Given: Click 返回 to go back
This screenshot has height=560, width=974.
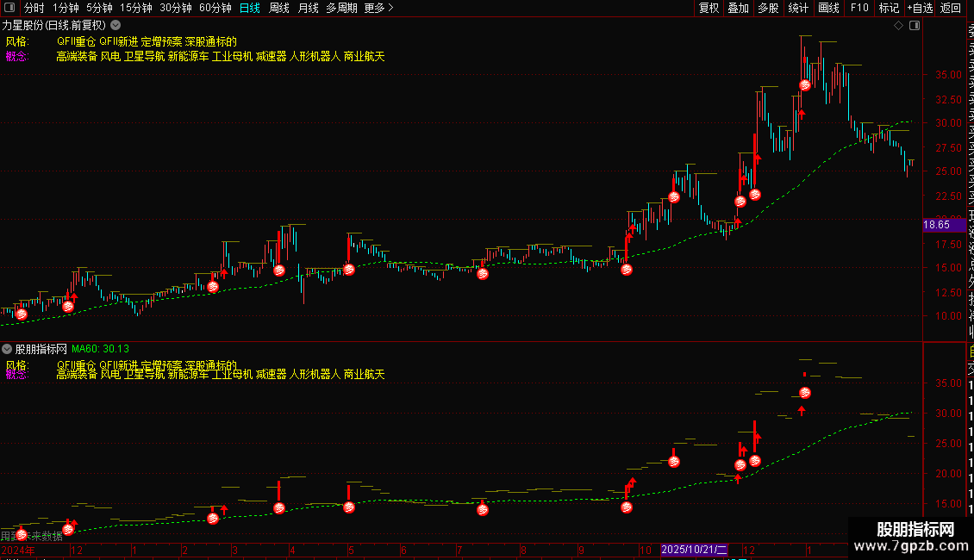Looking at the screenshot, I should [x=951, y=8].
